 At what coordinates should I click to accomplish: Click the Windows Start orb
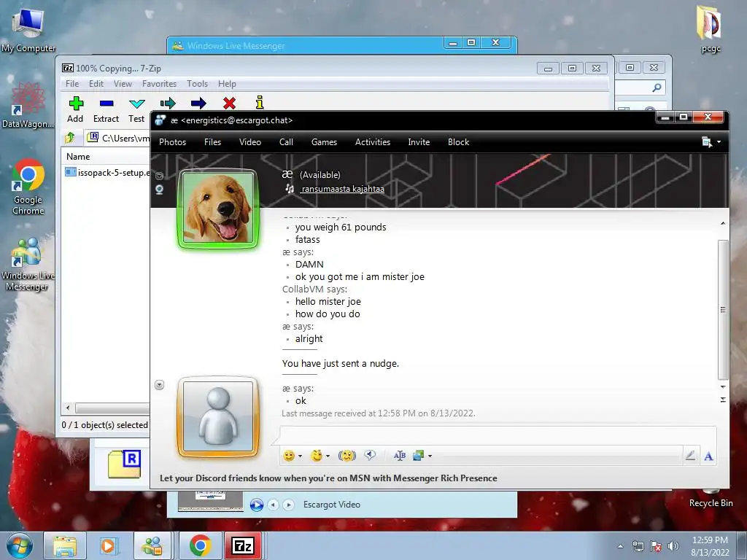20,545
